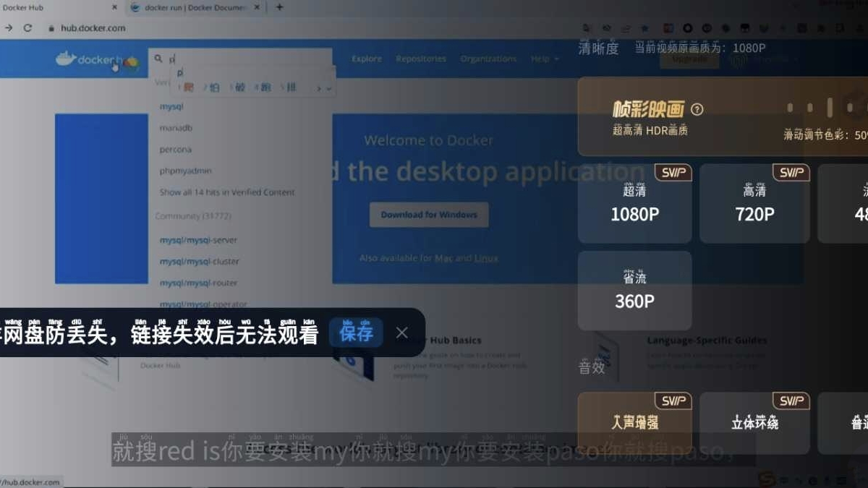Reload the page in the browser

27,28
